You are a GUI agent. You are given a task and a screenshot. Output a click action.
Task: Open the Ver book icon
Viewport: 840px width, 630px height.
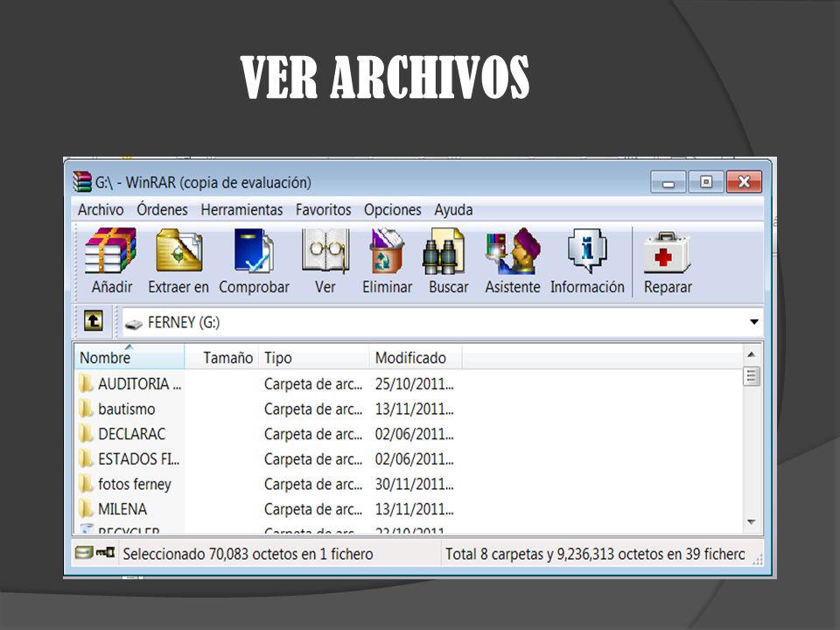click(325, 250)
